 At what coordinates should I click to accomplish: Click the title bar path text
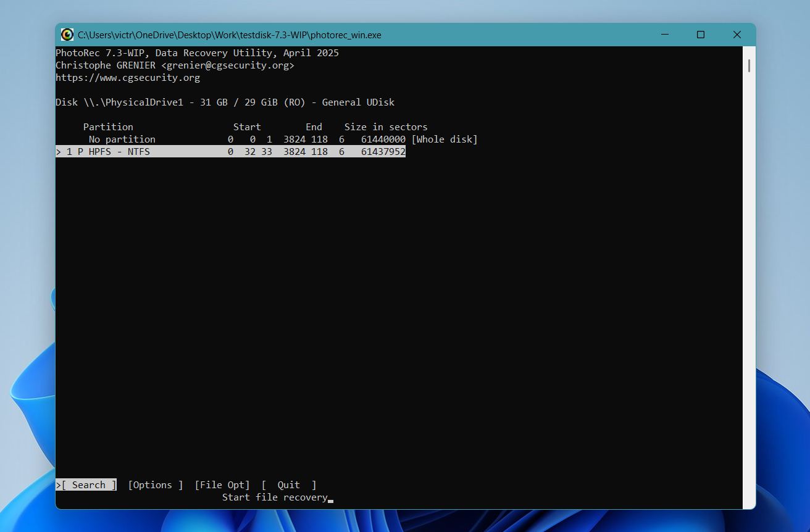[228, 35]
